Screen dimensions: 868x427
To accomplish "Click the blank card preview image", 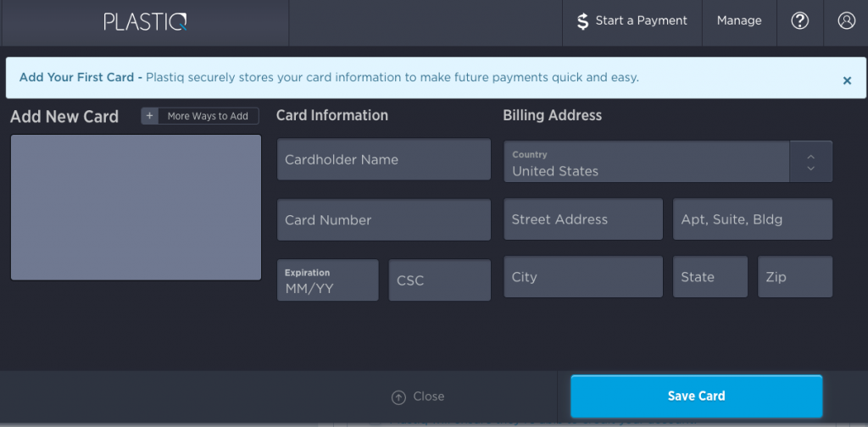I will point(136,207).
